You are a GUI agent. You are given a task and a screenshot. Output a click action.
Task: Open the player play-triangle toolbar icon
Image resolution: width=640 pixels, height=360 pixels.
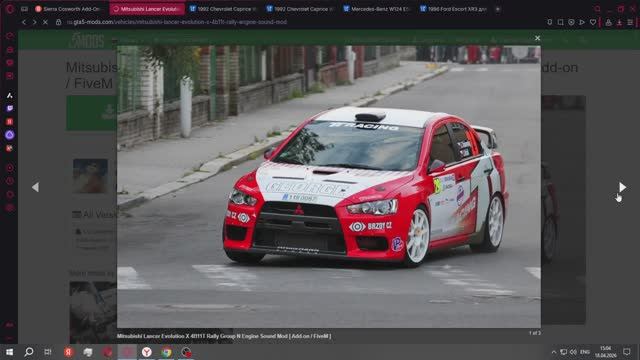582,22
